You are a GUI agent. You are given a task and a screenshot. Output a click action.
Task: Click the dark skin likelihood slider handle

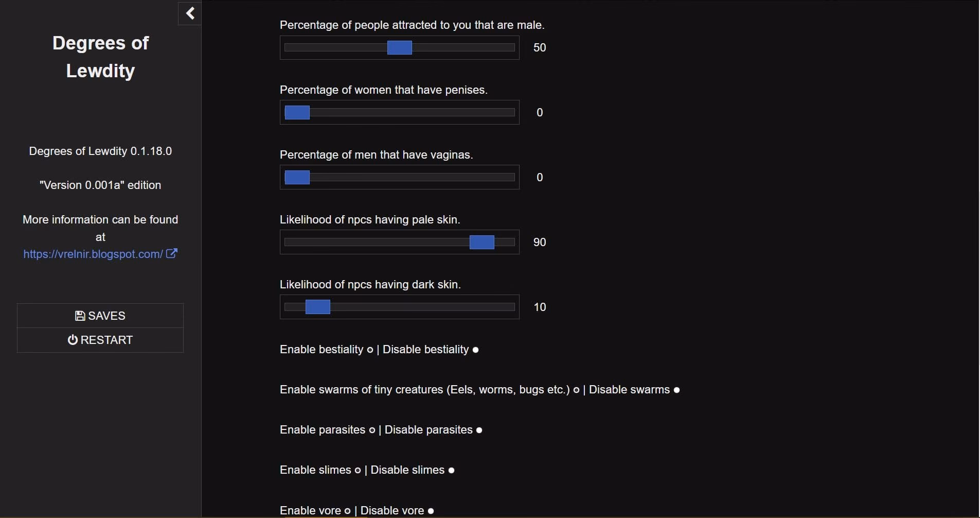(318, 307)
